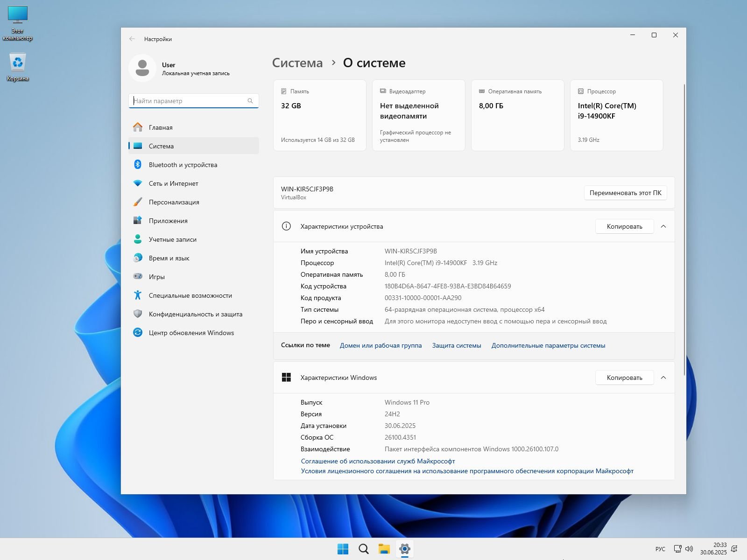
Task: Select Bluetooth и устройства in sidebar
Action: pyautogui.click(x=194, y=165)
